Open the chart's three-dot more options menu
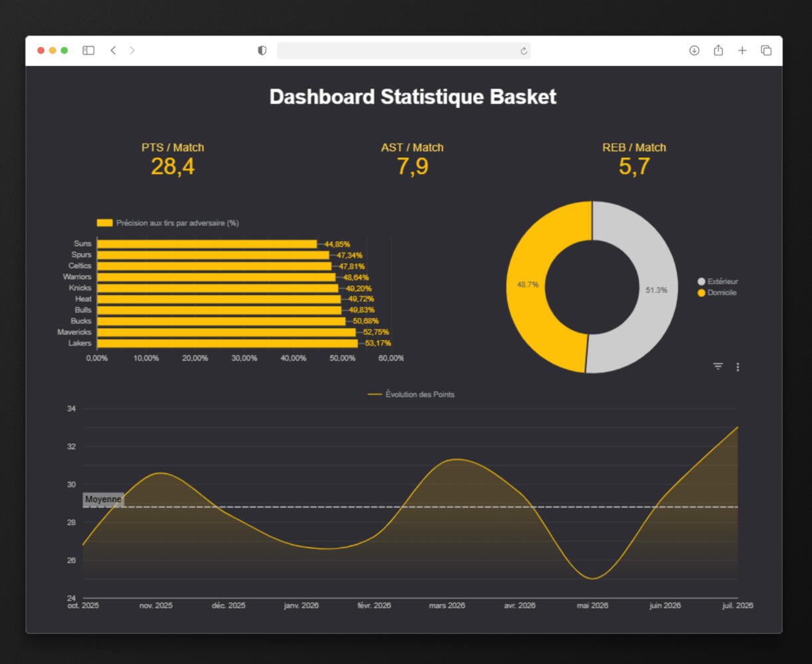The height and width of the screenshot is (664, 812). click(x=737, y=367)
